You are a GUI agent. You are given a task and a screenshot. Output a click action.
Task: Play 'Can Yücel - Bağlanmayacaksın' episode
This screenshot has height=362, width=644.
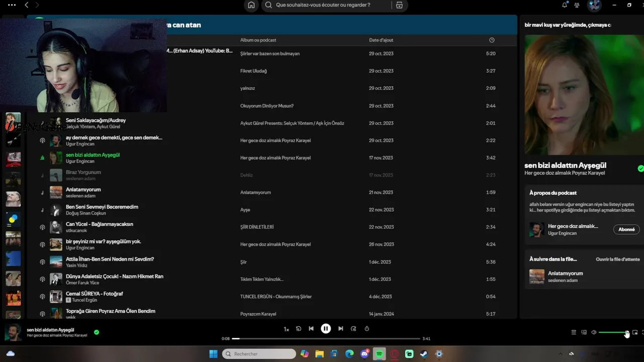coord(100,224)
